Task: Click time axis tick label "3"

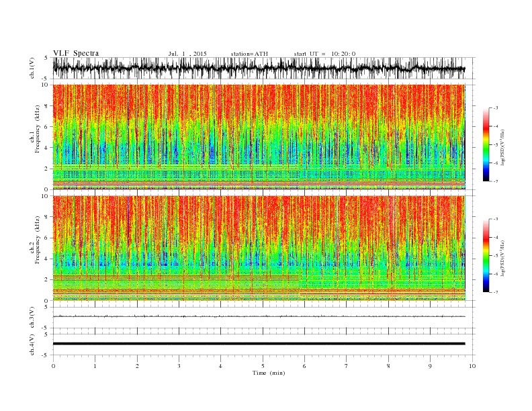Action: 179,366
